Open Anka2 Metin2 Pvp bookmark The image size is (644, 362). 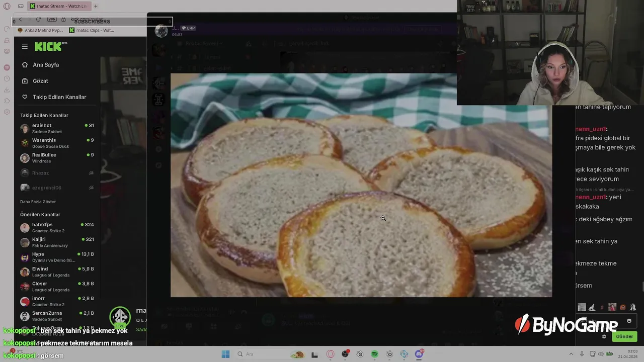(x=40, y=30)
